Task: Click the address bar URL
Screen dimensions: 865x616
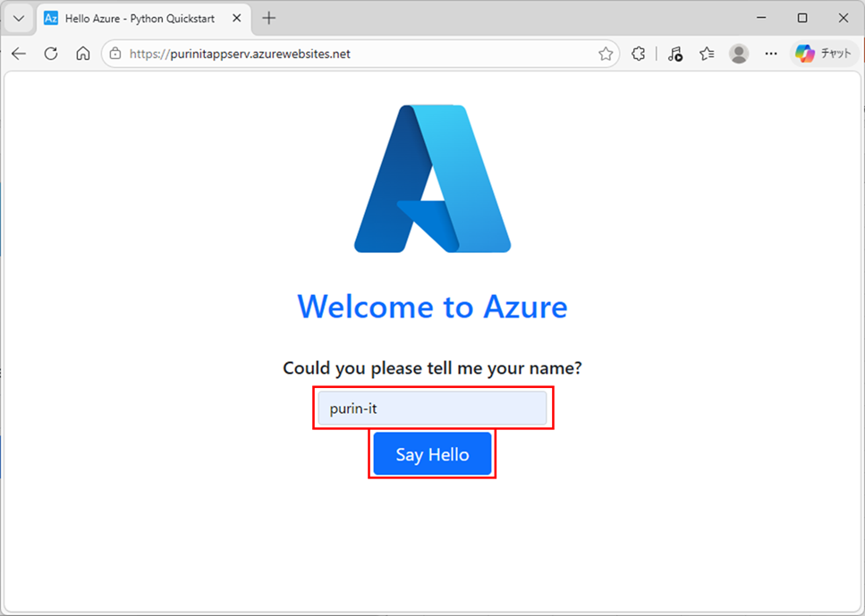Action: [240, 54]
